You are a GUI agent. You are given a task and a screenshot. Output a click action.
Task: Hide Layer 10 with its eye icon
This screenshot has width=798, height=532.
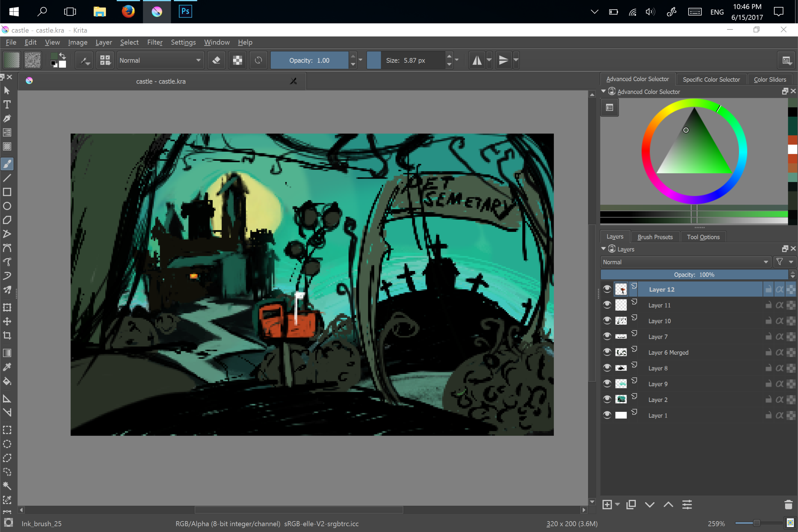tap(607, 321)
